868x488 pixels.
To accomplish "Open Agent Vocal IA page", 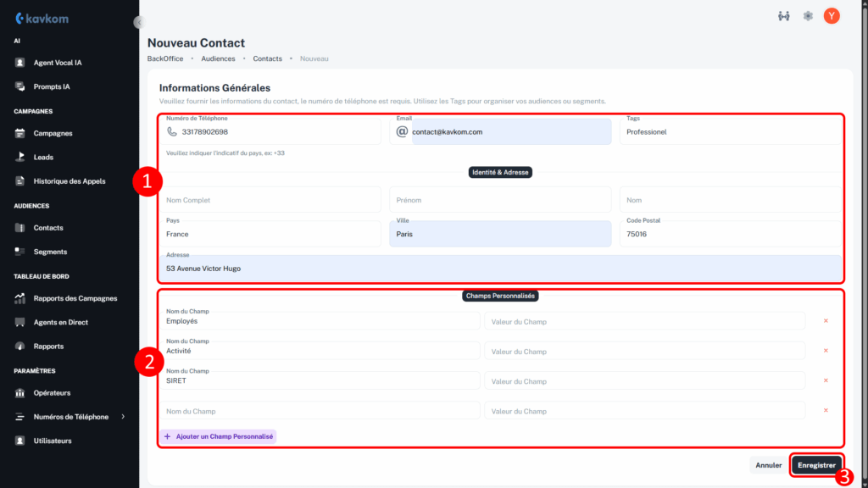I will (57, 63).
